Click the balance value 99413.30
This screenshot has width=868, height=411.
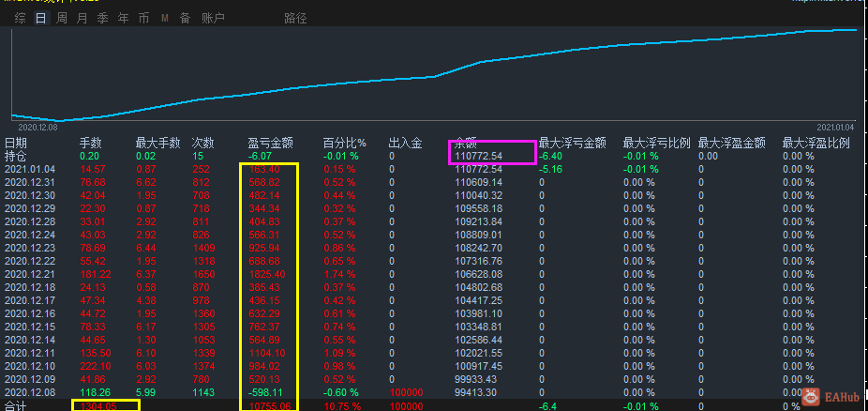(x=475, y=392)
